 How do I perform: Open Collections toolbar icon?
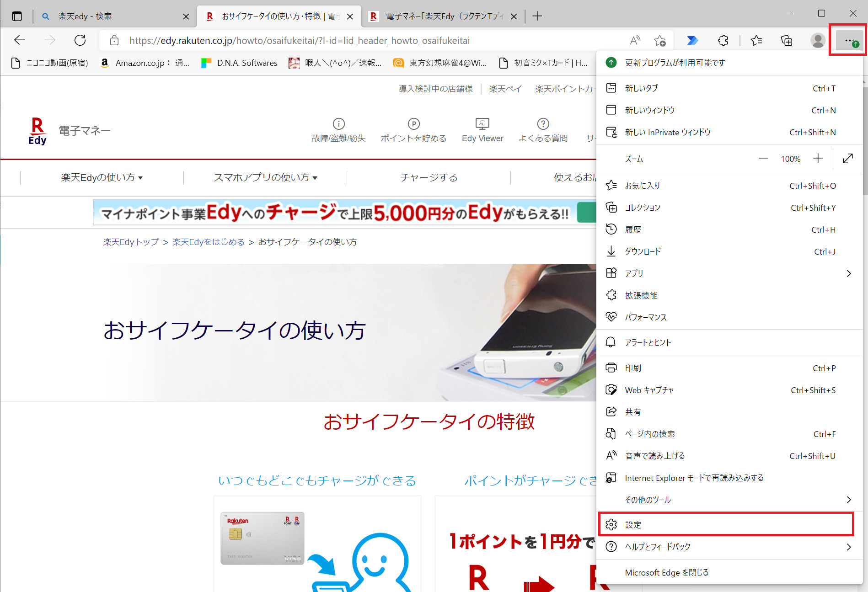pyautogui.click(x=787, y=40)
